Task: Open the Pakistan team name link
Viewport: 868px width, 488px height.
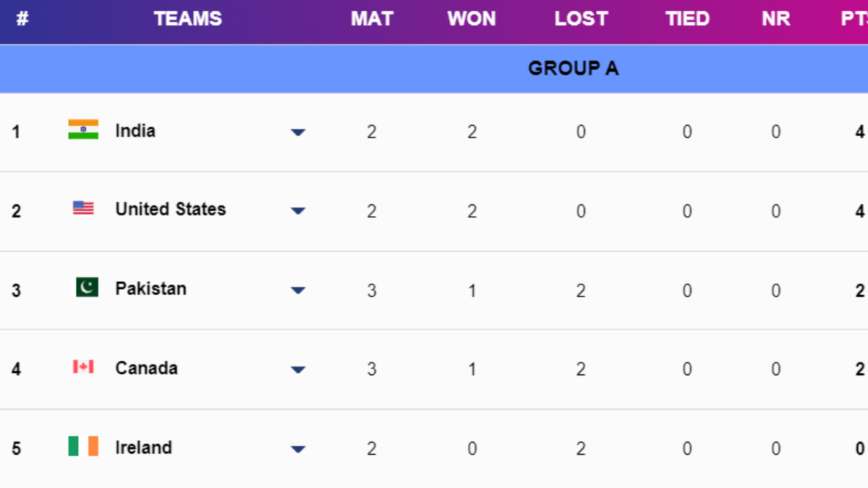Action: (150, 289)
